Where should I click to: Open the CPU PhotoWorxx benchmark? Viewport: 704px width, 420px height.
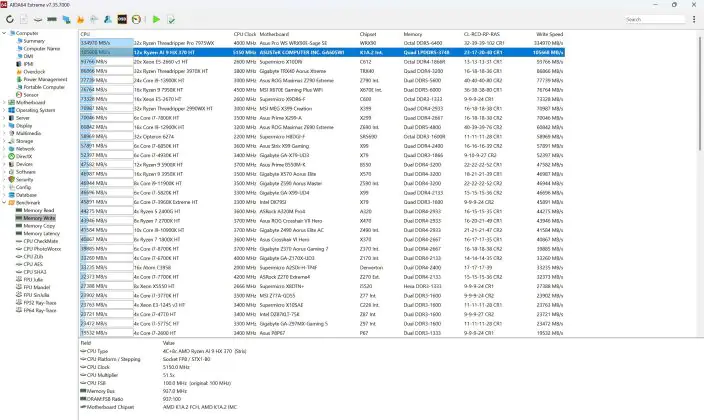click(x=42, y=249)
